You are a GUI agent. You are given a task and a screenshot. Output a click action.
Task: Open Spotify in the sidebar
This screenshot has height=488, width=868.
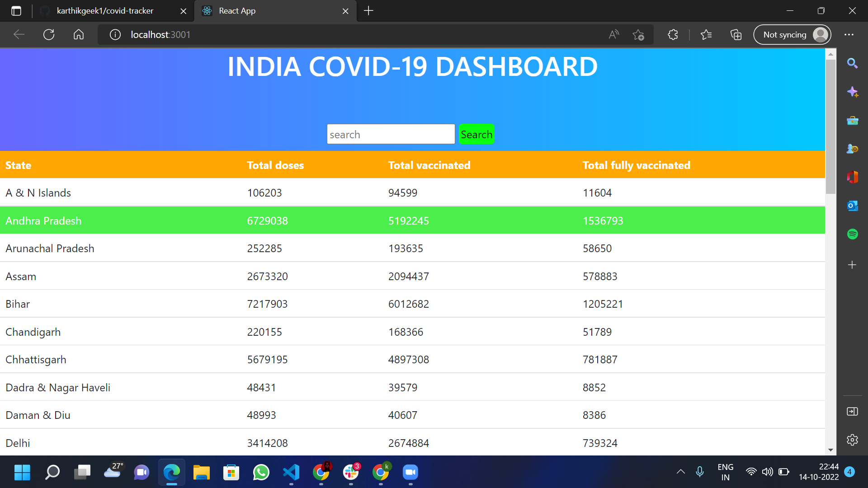[x=852, y=234]
